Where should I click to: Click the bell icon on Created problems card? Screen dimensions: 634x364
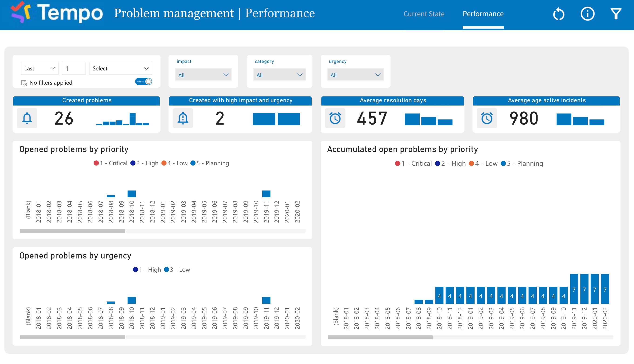pos(27,118)
